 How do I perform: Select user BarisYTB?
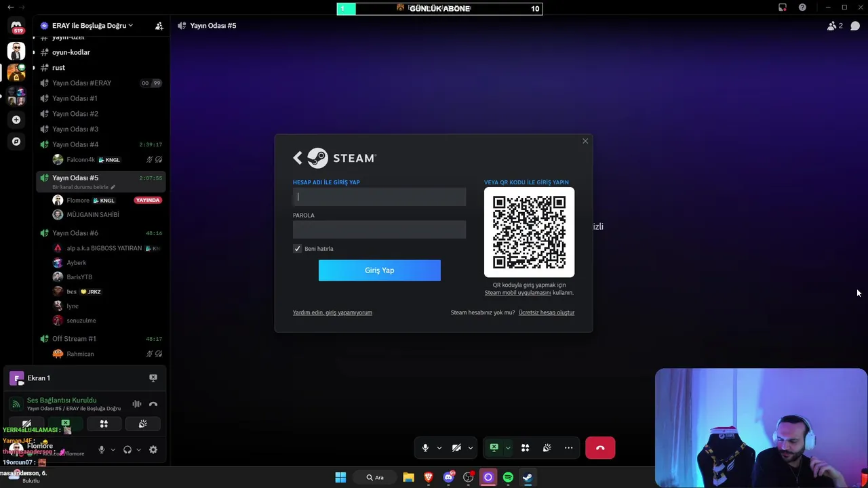79,277
